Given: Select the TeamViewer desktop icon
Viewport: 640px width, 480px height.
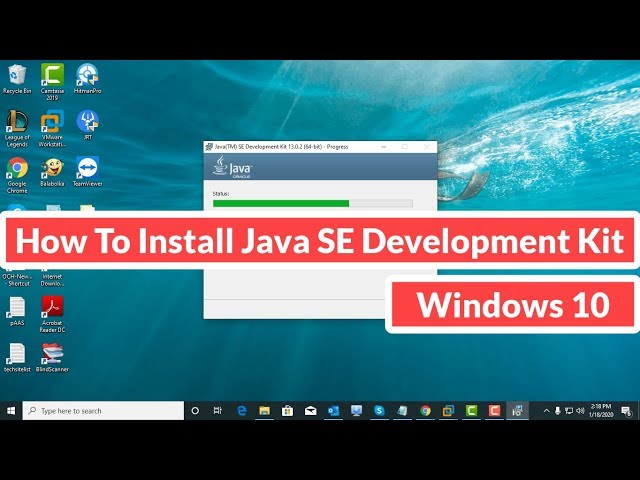Looking at the screenshot, I should [87, 172].
